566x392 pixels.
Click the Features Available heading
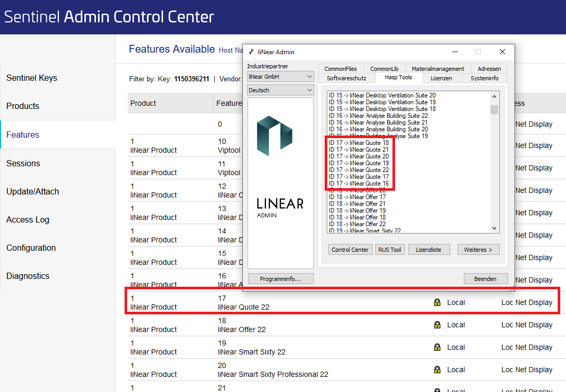pos(172,49)
